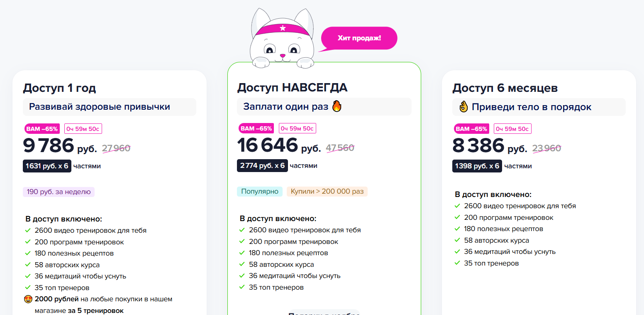Click '58 авторских курса' text in 1 год card
Viewport: 644px width, 315px height.
(67, 265)
